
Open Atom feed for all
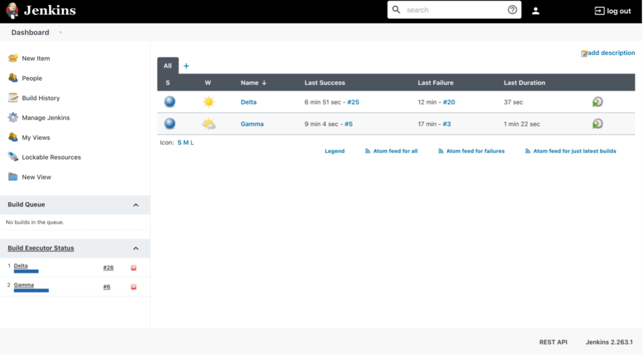tap(391, 151)
